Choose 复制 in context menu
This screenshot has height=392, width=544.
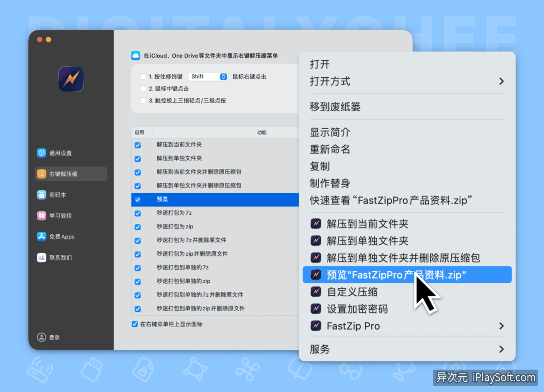click(320, 166)
